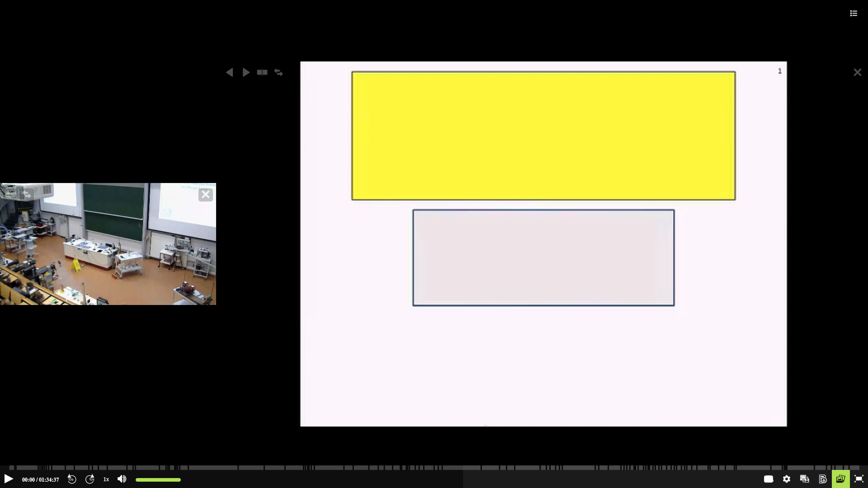Adjust the green volume slider
This screenshot has width=868, height=488.
pos(158,480)
